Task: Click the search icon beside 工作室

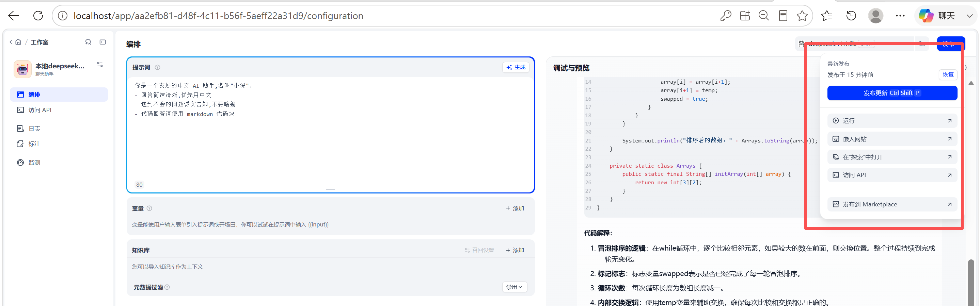Action: pyautogui.click(x=88, y=42)
